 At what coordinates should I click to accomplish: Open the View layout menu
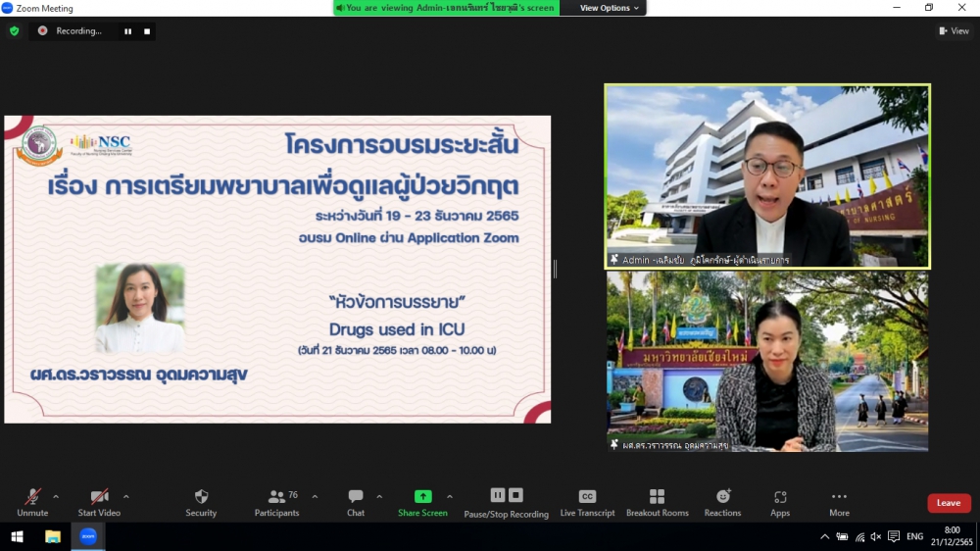954,31
